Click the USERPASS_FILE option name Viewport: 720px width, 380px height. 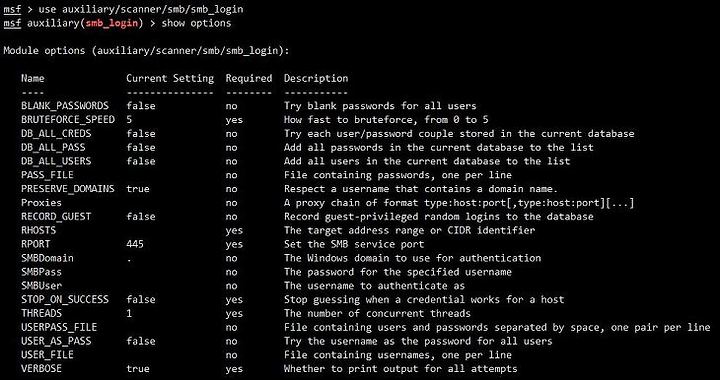point(59,327)
